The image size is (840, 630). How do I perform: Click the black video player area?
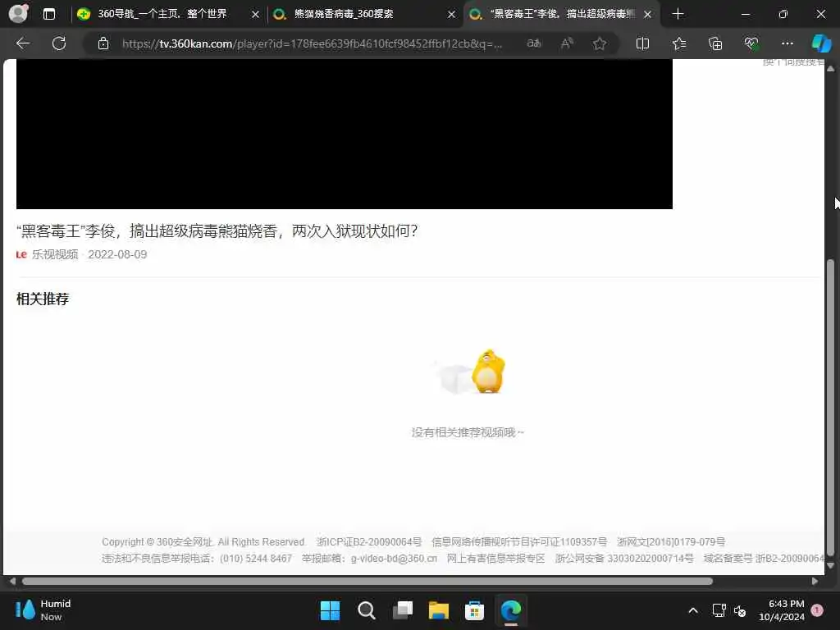click(x=345, y=134)
